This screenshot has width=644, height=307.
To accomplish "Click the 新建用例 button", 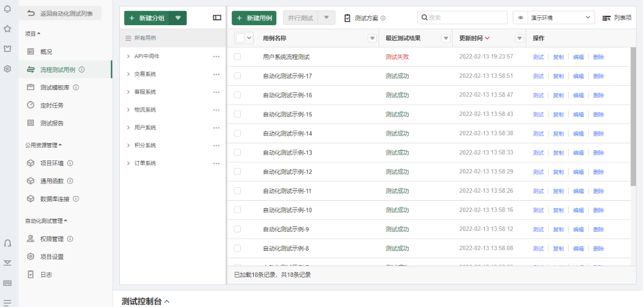I will coord(254,18).
